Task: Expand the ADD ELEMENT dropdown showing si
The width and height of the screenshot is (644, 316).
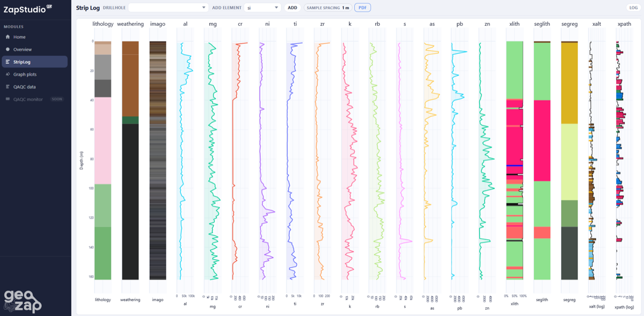Action: click(x=263, y=8)
